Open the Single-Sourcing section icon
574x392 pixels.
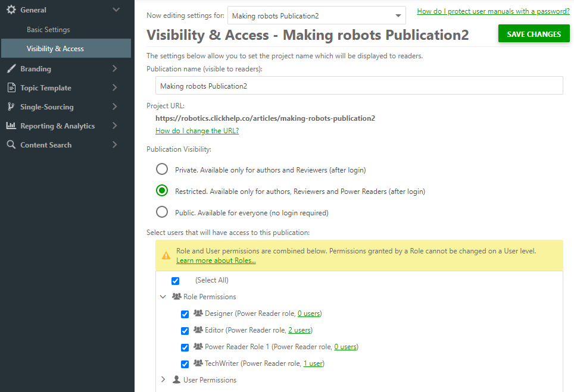(12, 106)
